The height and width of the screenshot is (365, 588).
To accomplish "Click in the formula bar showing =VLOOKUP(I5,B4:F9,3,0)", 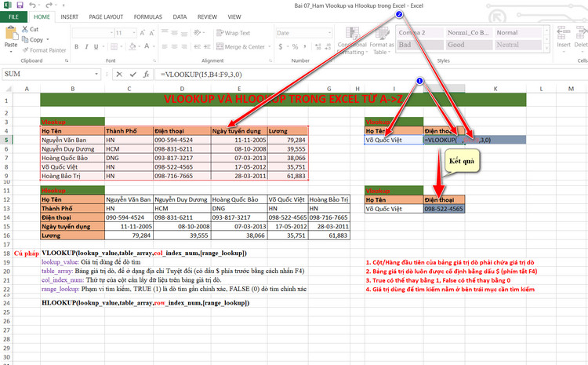I will [372, 75].
